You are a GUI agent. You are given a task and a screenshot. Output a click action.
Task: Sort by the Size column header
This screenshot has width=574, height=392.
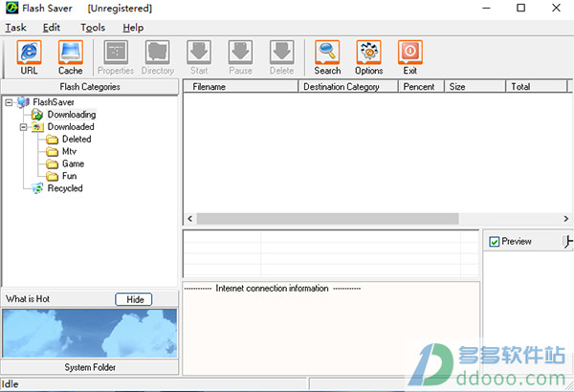(475, 87)
